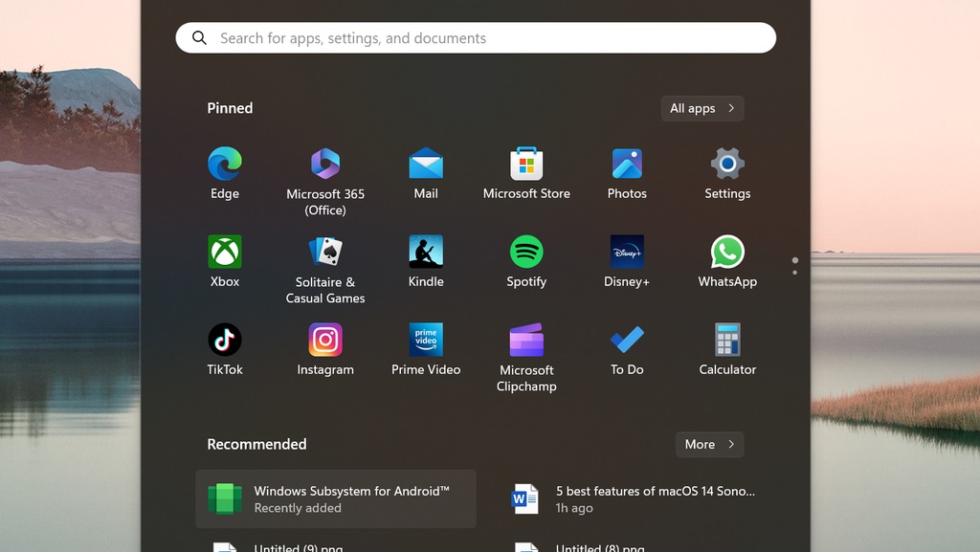980x552 pixels.
Task: Click the search field for apps and documents
Action: [x=476, y=37]
